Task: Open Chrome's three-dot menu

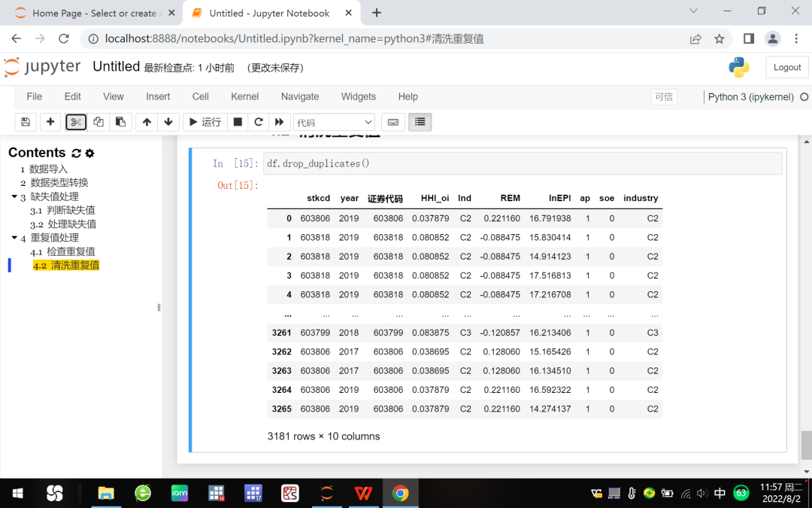Action: 796,39
